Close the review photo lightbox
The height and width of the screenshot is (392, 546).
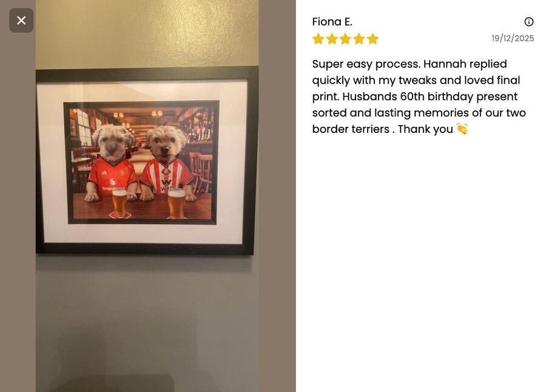[x=21, y=21]
